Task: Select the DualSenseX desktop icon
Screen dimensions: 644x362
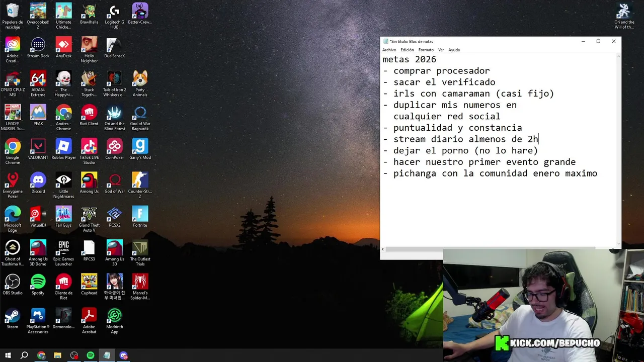Action: (114, 48)
